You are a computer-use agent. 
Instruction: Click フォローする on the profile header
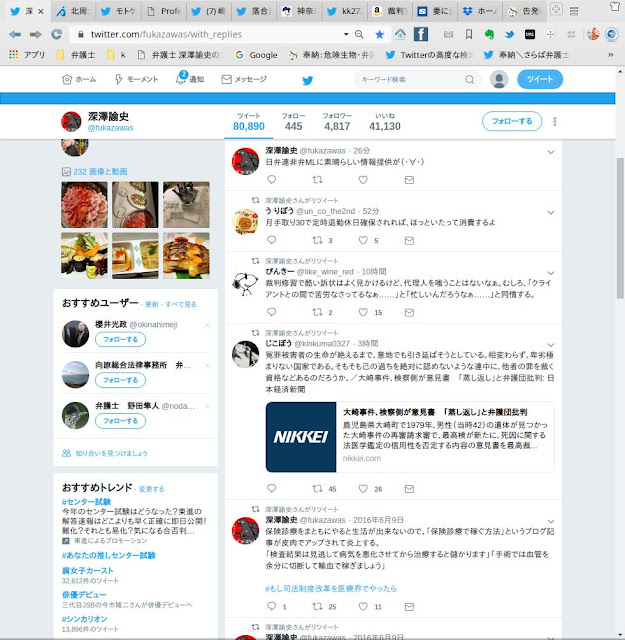(x=512, y=121)
